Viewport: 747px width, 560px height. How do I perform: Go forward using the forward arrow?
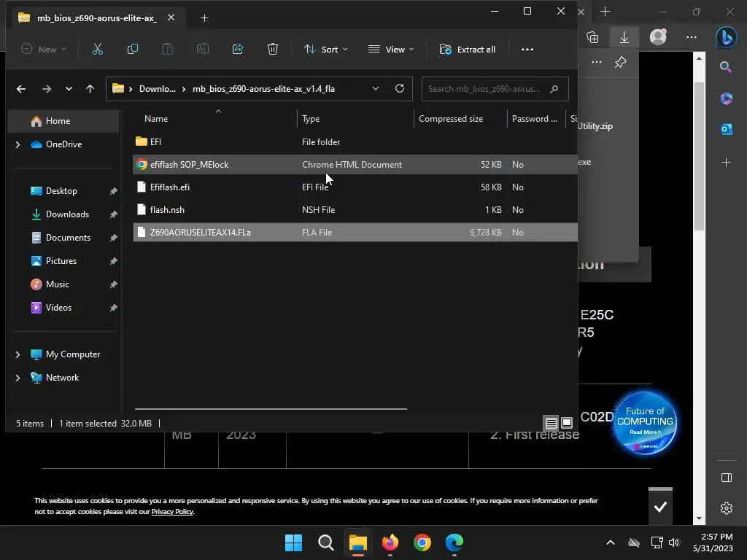46,89
